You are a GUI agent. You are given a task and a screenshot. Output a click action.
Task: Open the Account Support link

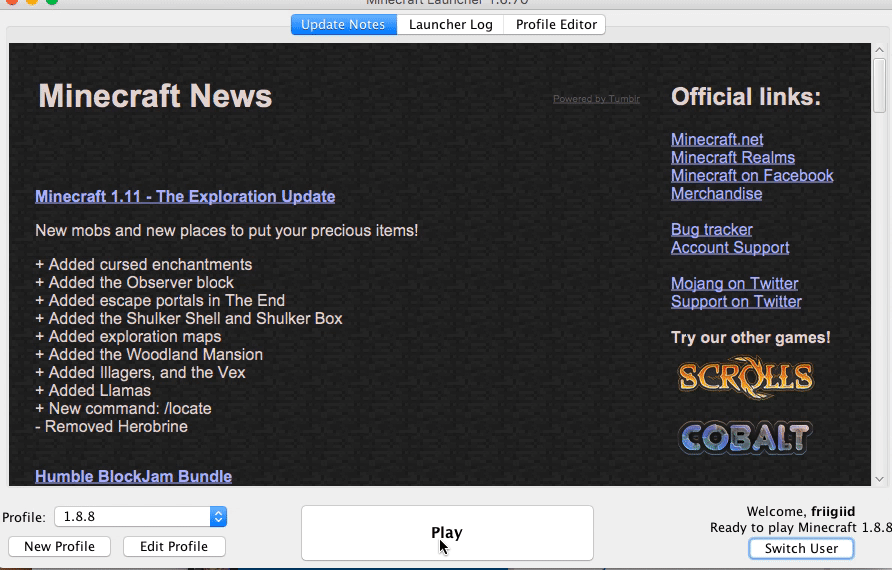pyautogui.click(x=730, y=248)
